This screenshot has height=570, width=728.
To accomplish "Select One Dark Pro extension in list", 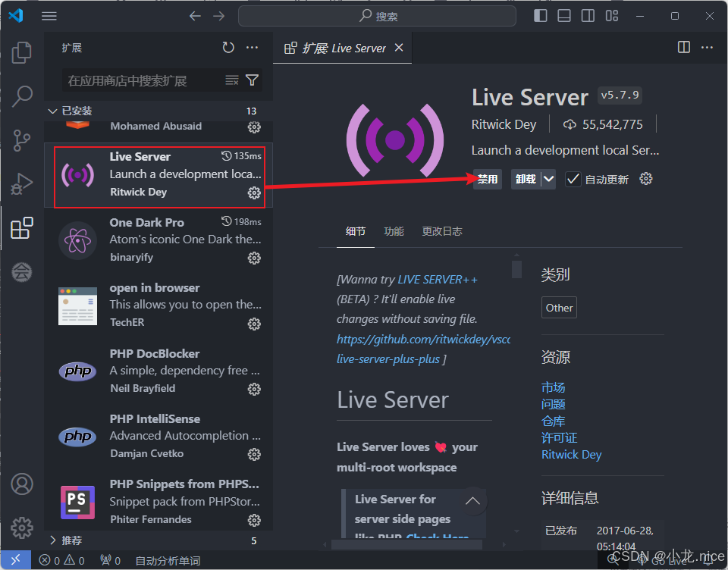I will coord(158,240).
